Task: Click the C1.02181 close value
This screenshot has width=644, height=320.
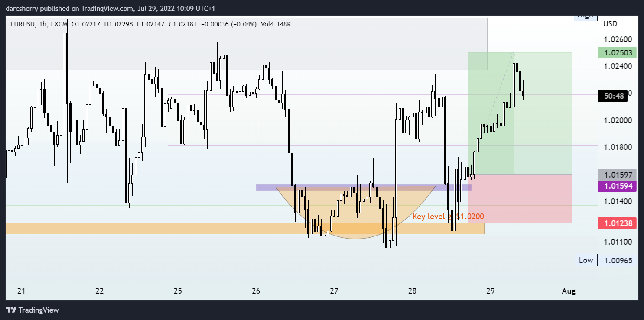Action: [182, 24]
